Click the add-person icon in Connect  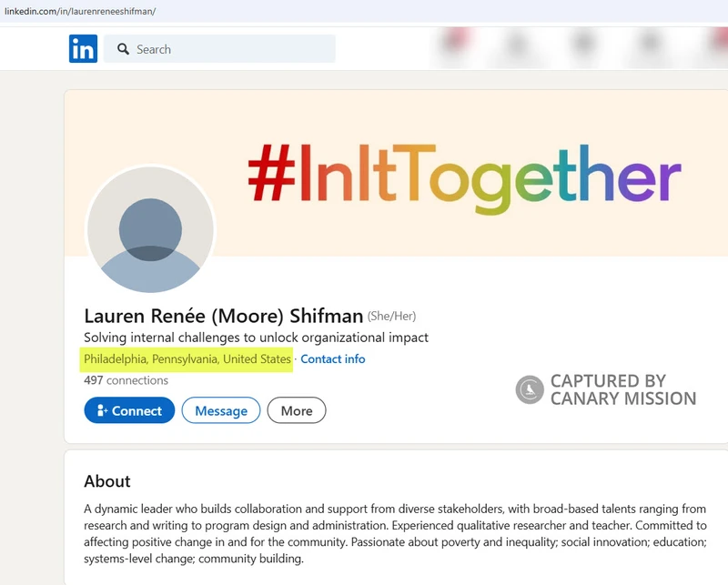[102, 410]
